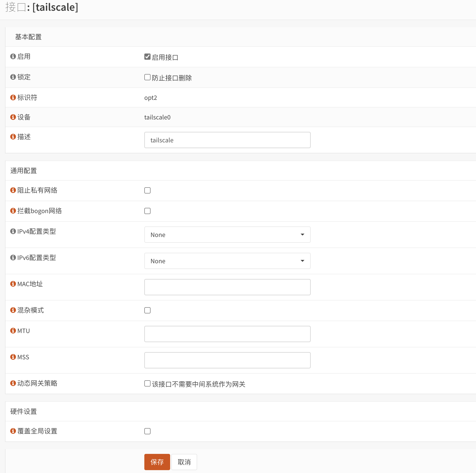Expand the IPv6配置类型 dropdown
Screen dimensions: 476x473
coord(227,261)
